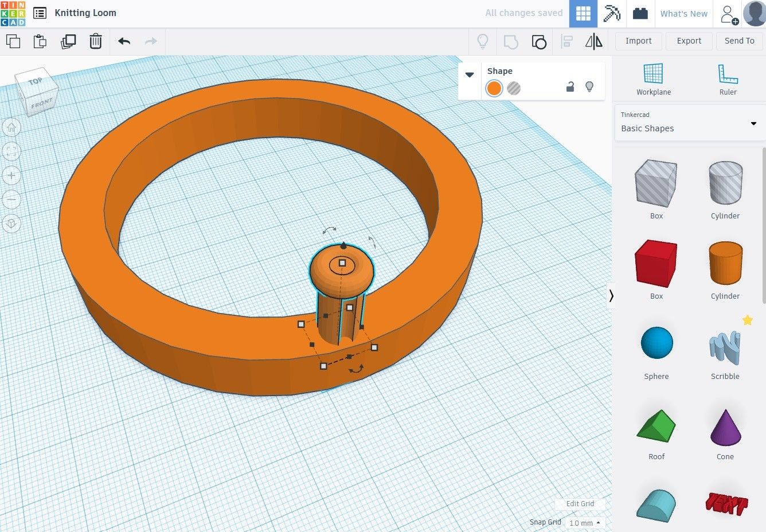The width and height of the screenshot is (766, 532).
Task: Undo the last action
Action: [x=124, y=41]
